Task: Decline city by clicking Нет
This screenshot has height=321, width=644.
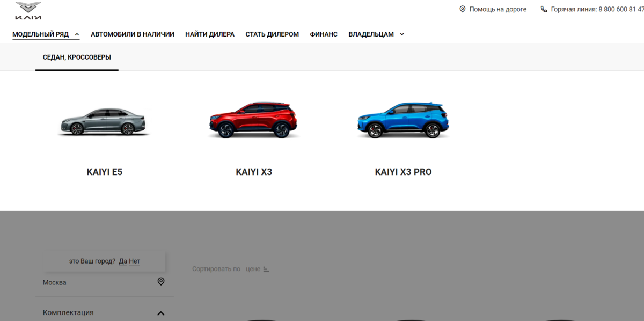Action: point(134,261)
